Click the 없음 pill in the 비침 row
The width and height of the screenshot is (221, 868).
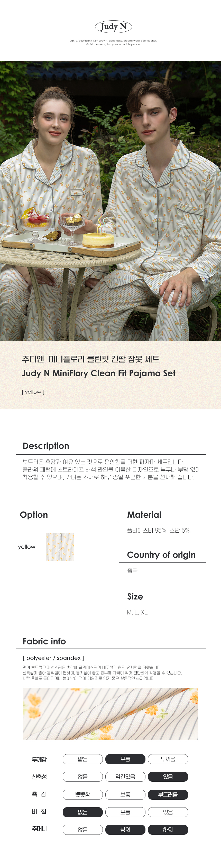(83, 812)
